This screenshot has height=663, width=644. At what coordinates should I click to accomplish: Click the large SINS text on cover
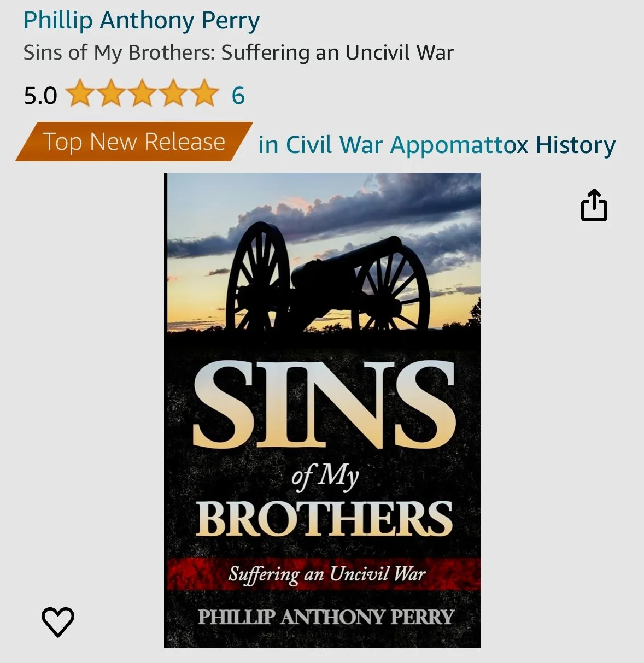[x=324, y=405]
